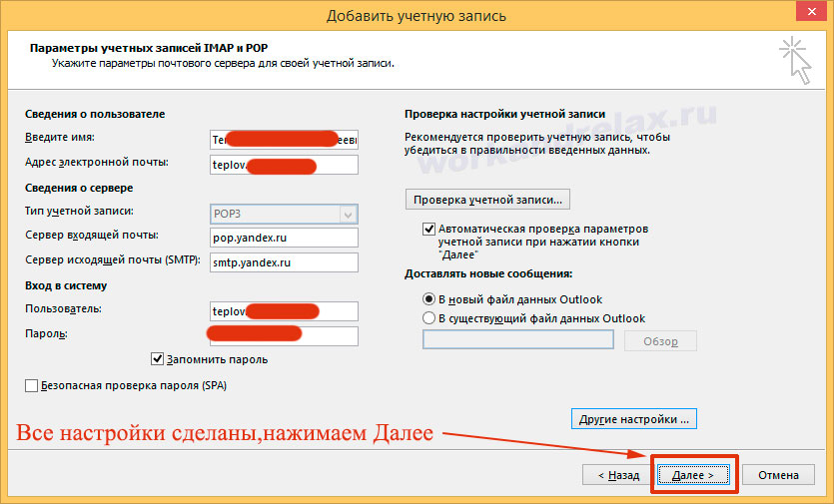The image size is (834, 504).
Task: Close the Add Account dialog window
Action: pos(810,14)
